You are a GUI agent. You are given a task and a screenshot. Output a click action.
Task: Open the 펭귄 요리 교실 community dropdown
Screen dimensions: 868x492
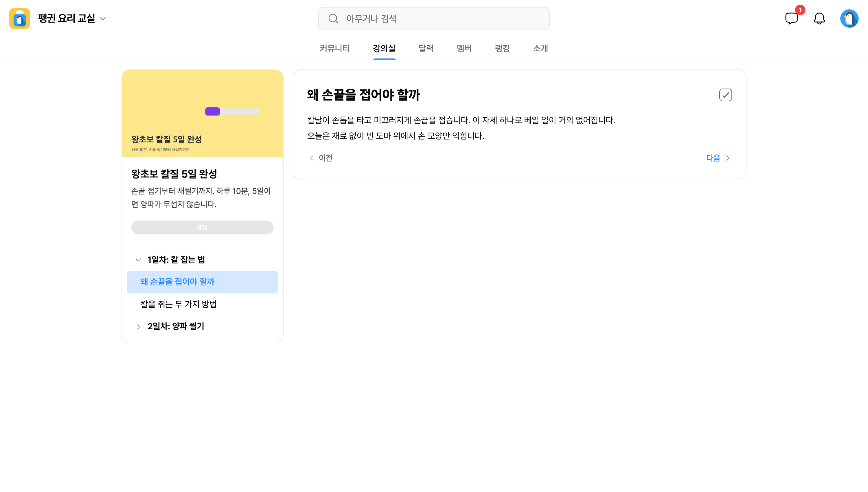(x=103, y=19)
